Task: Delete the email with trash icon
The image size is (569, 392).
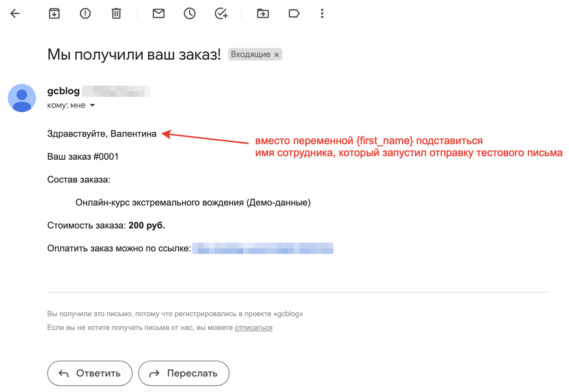Action: click(116, 14)
